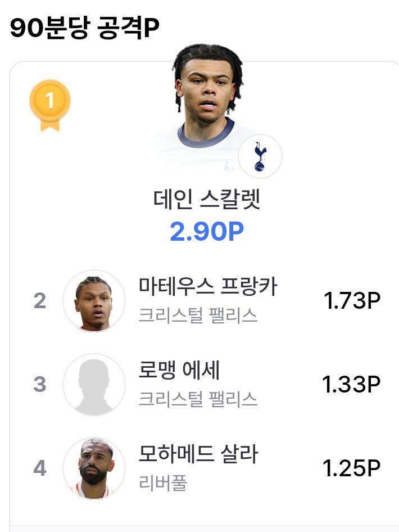Select the 1.25P score value

coord(351,468)
